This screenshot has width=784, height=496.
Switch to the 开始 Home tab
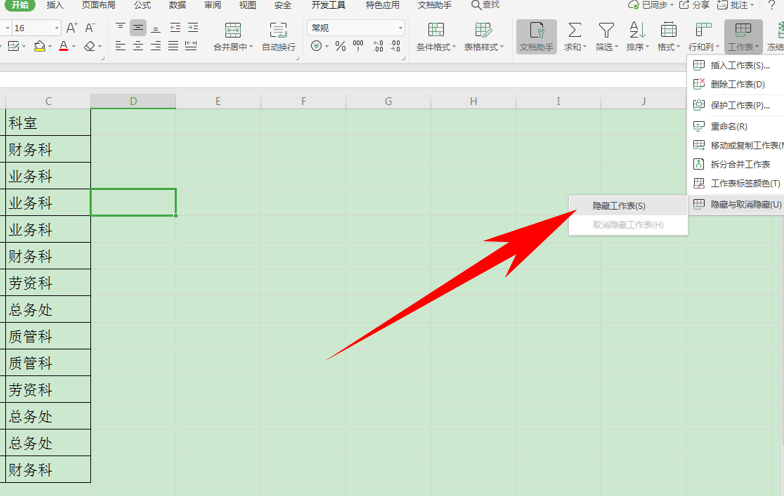pos(20,5)
